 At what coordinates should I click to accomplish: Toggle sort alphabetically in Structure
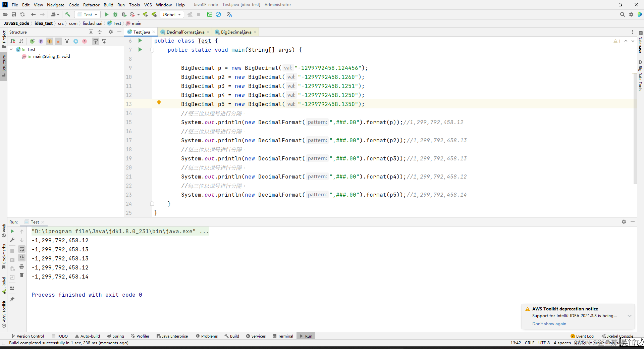(21, 41)
